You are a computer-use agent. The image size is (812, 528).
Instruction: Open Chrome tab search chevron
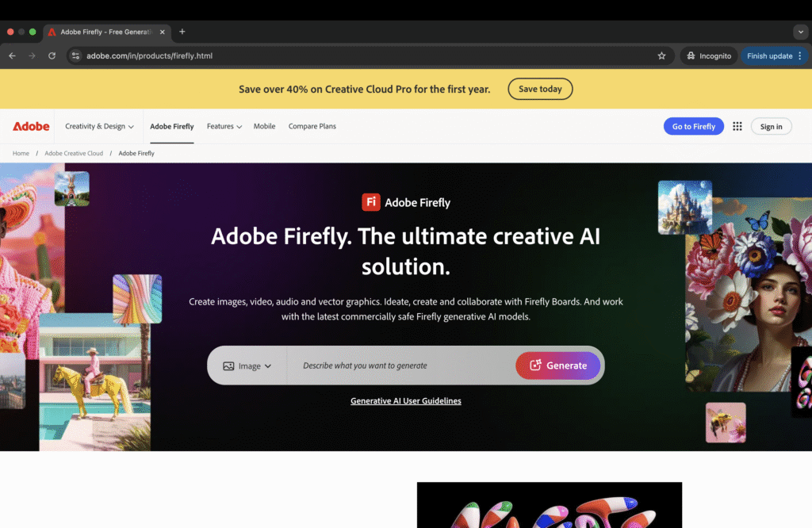click(799, 32)
